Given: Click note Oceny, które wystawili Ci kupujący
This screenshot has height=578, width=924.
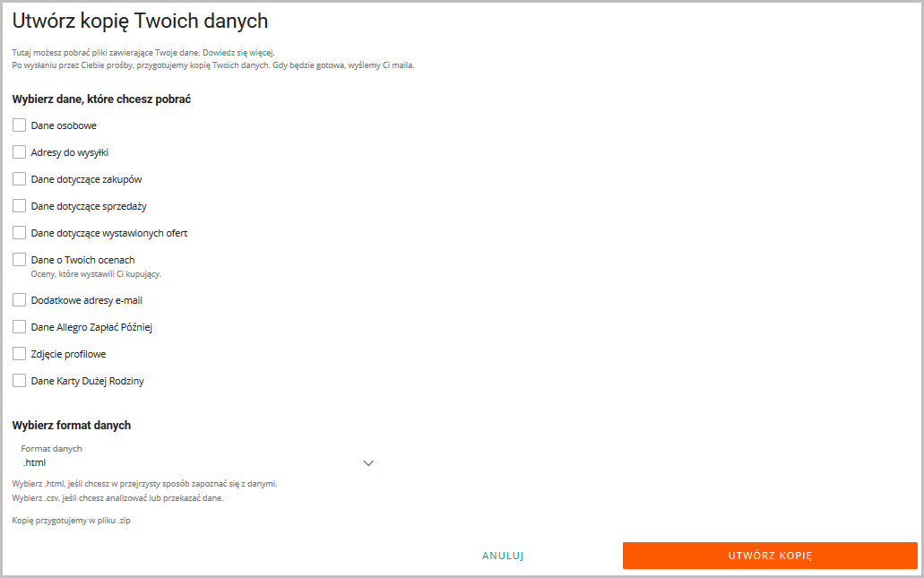Looking at the screenshot, I should (x=96, y=274).
